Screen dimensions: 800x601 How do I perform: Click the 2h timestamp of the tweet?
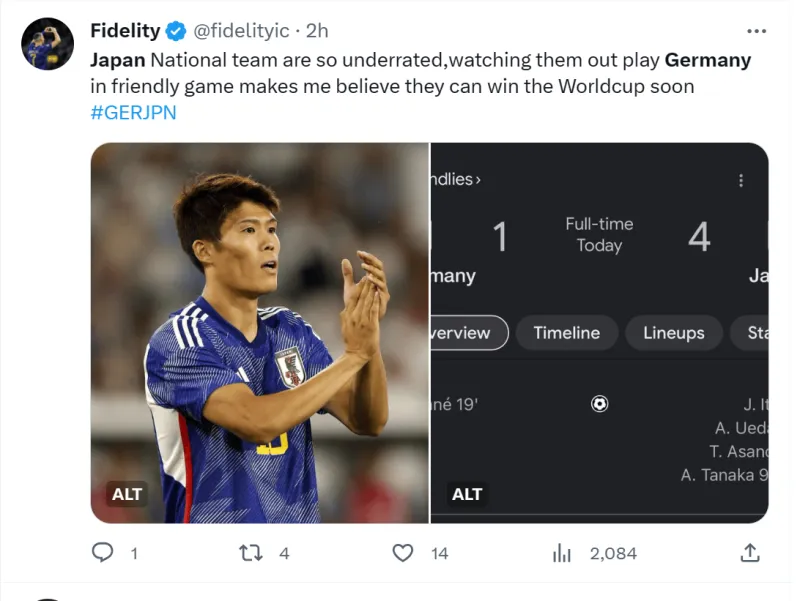click(317, 31)
